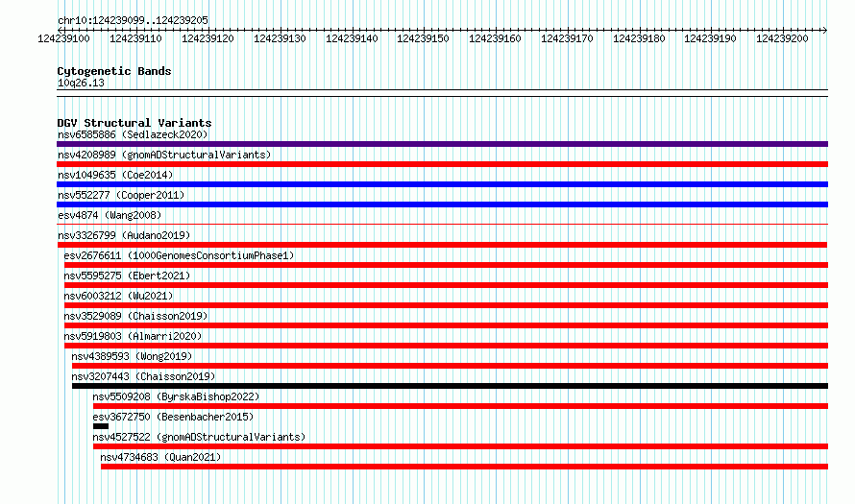Open the nsv3326799 (Audano2019) label
Image resolution: width=855 pixels, height=504 pixels.
(x=124, y=235)
